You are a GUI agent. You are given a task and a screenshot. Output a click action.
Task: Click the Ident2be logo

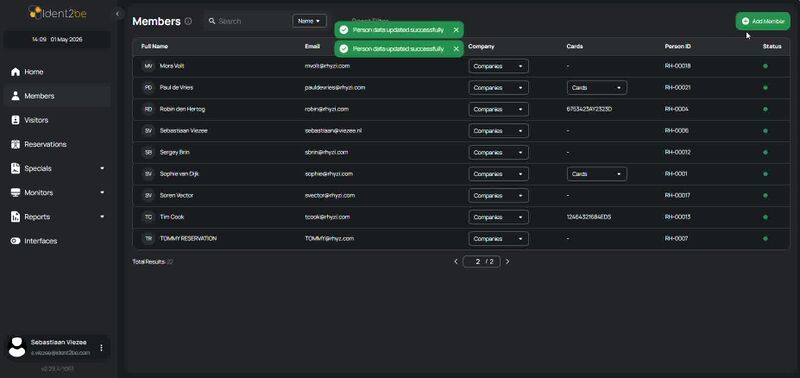(57, 12)
